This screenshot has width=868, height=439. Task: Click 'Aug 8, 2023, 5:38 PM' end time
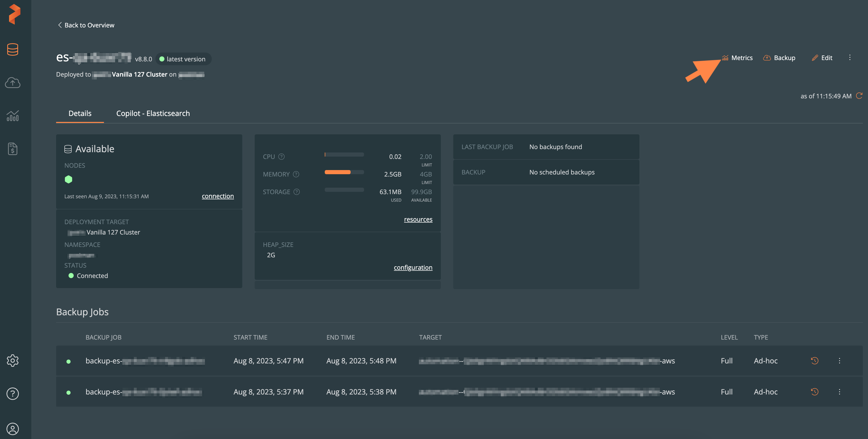pos(361,392)
